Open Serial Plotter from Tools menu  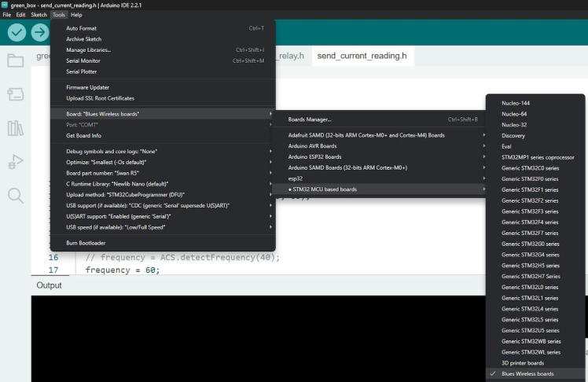coord(163,72)
